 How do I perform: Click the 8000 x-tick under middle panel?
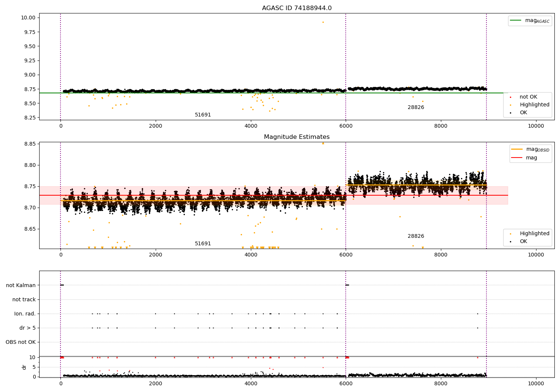tap(441, 255)
